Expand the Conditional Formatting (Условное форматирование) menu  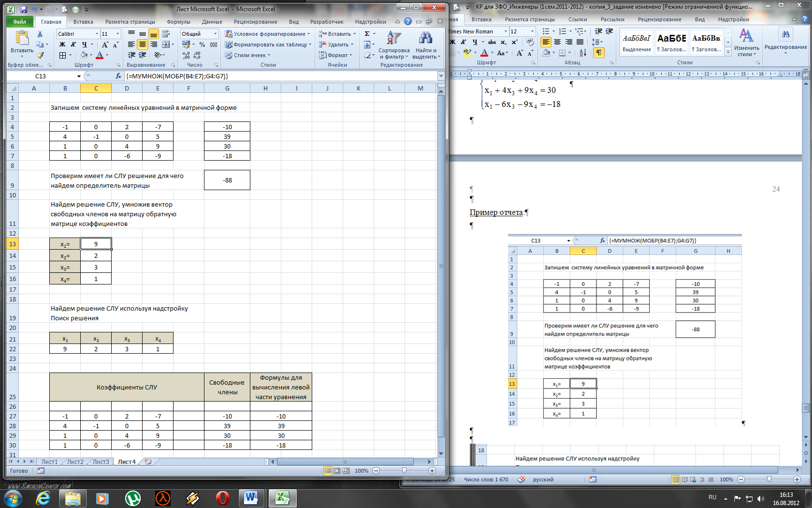(x=267, y=34)
